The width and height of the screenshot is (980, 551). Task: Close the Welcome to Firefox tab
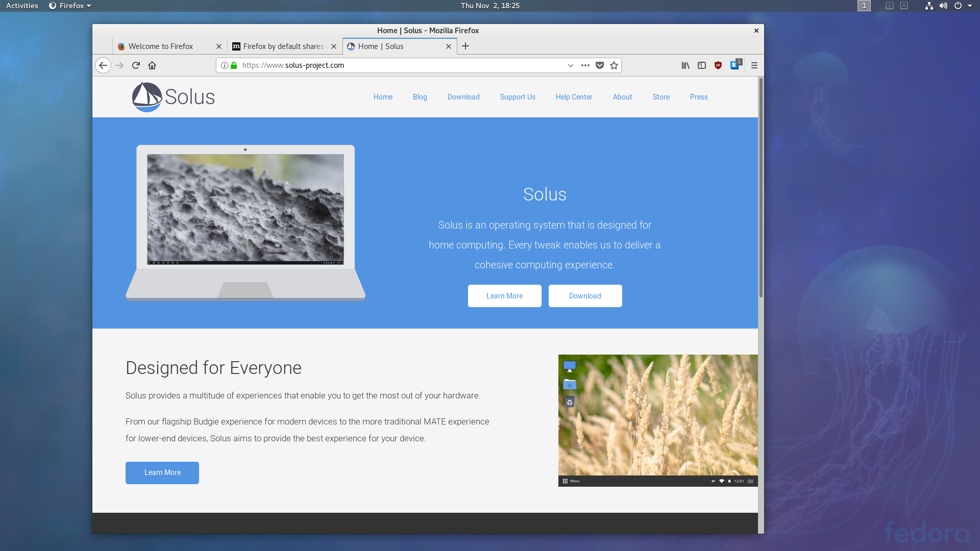[x=219, y=46]
